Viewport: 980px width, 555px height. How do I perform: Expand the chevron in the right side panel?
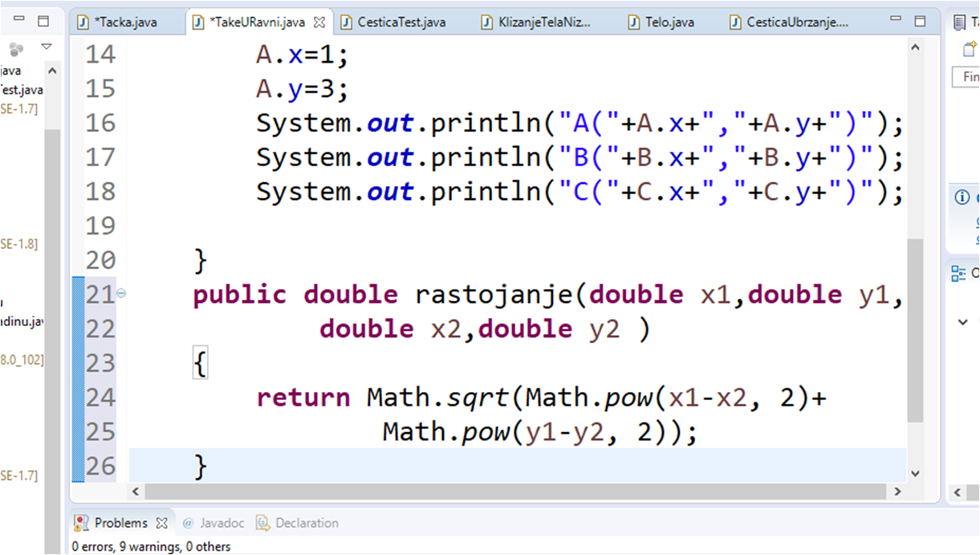point(963,322)
